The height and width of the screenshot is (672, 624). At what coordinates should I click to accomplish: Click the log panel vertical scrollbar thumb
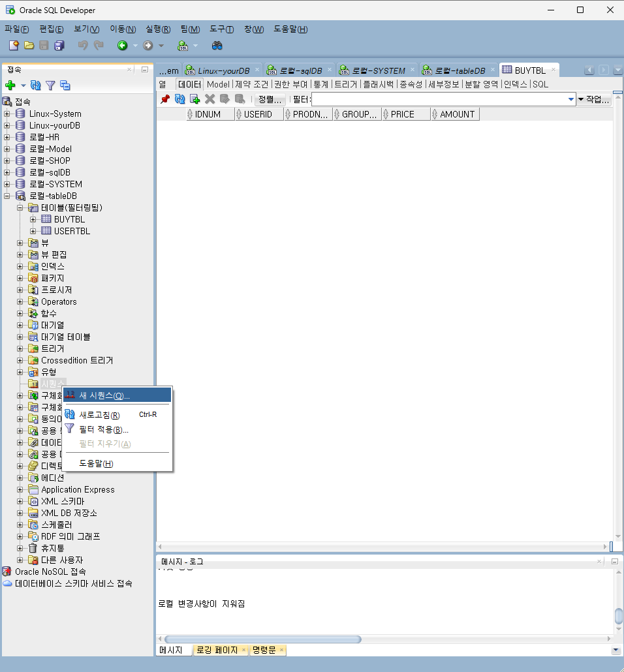[618, 617]
